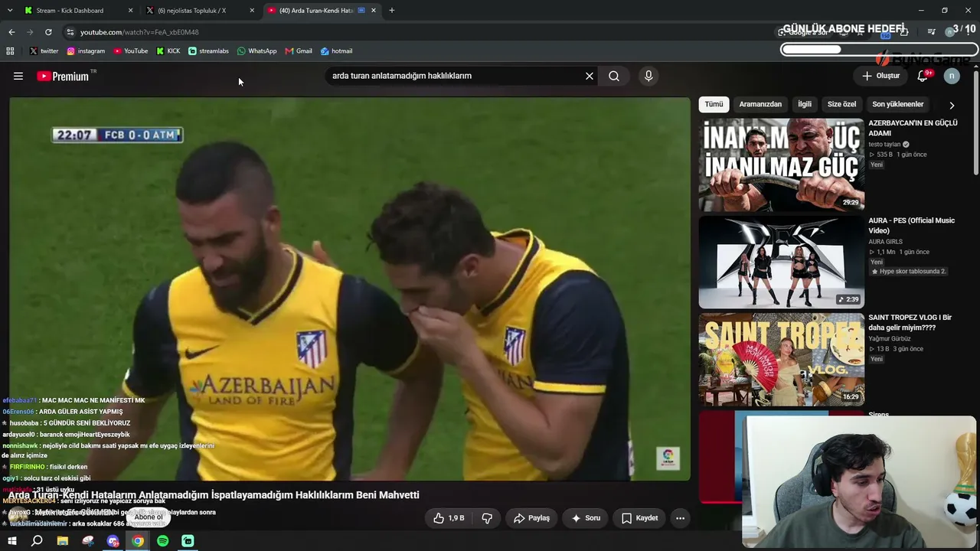The image size is (980, 551).
Task: Show more filter chips with the arrow
Action: pos(952,106)
